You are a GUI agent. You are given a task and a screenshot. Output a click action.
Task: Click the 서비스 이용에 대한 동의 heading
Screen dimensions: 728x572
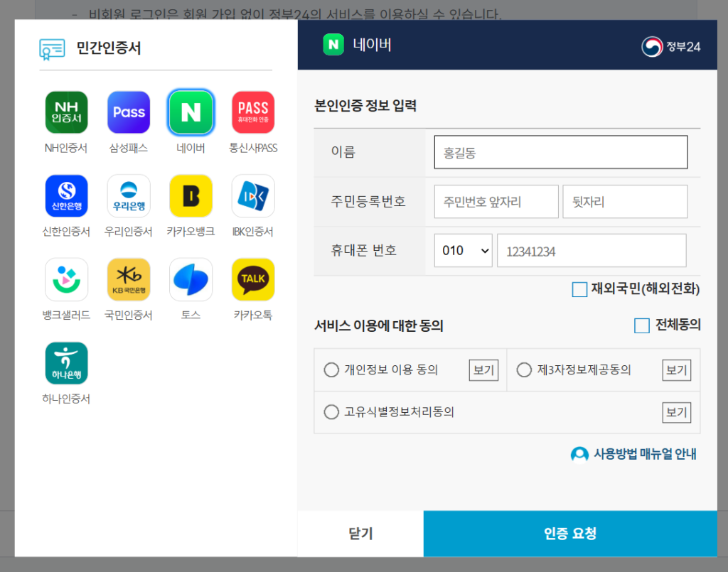point(379,325)
